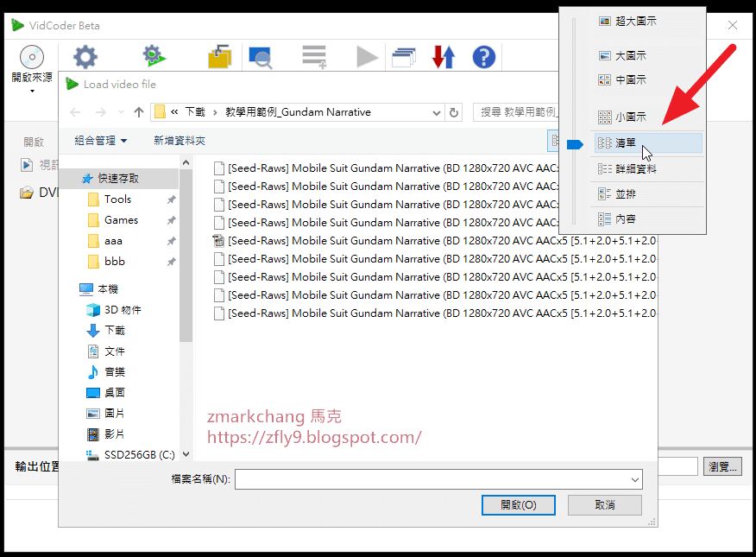Select 快速存取 in navigation pane
Viewport: 756px width, 557px height.
[118, 179]
